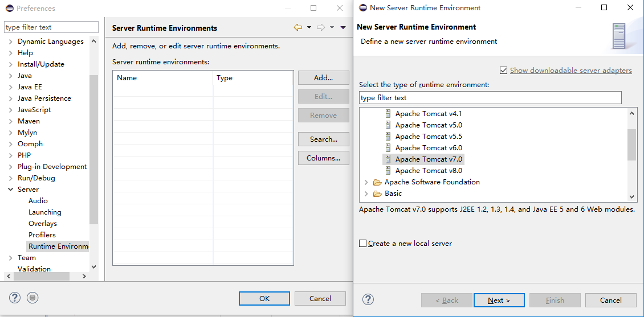Cancel the New Server Runtime Environment wizard
The width and height of the screenshot is (644, 317).
(x=610, y=300)
